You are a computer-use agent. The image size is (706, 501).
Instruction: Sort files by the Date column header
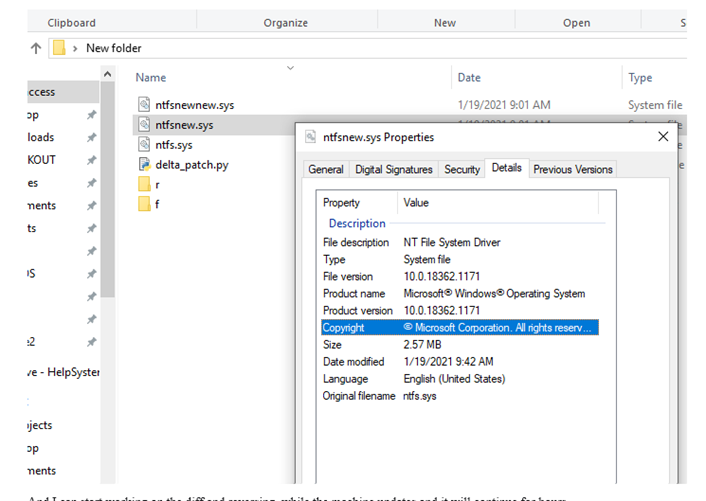[x=469, y=77]
